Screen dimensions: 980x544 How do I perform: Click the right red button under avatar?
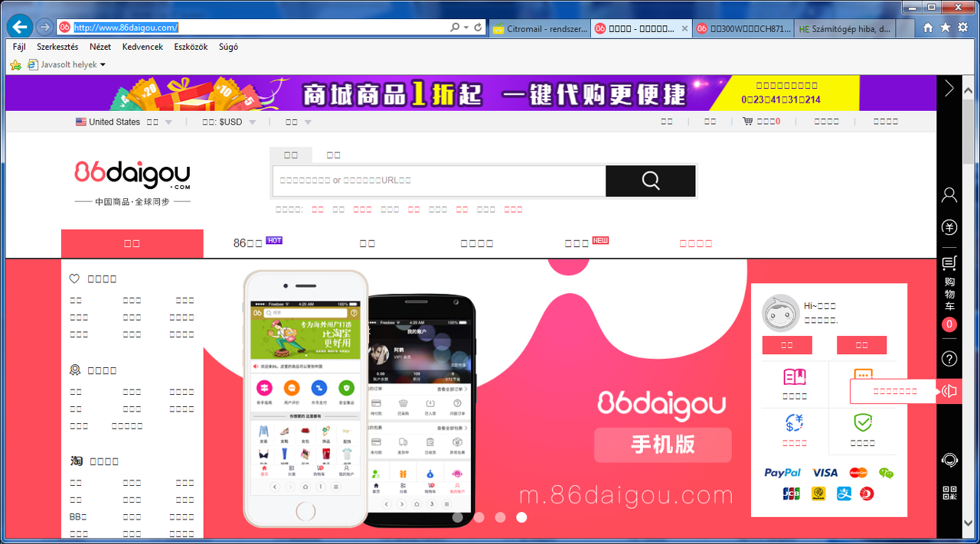pos(861,345)
